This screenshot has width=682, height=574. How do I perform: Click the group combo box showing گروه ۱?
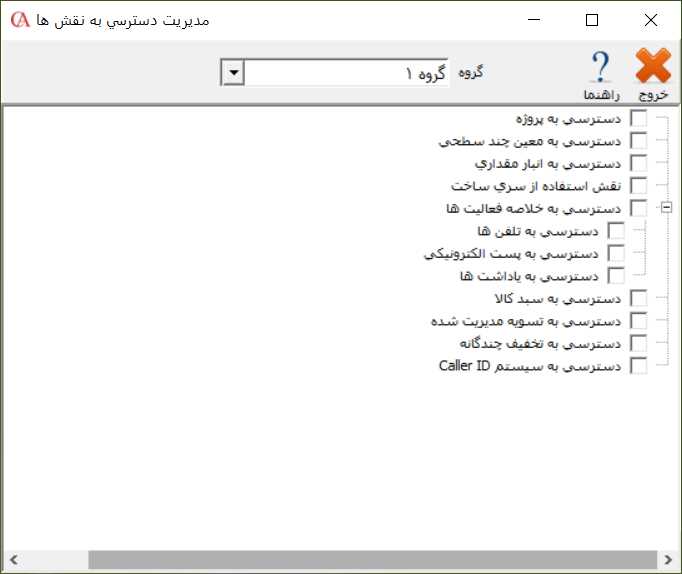[x=346, y=73]
